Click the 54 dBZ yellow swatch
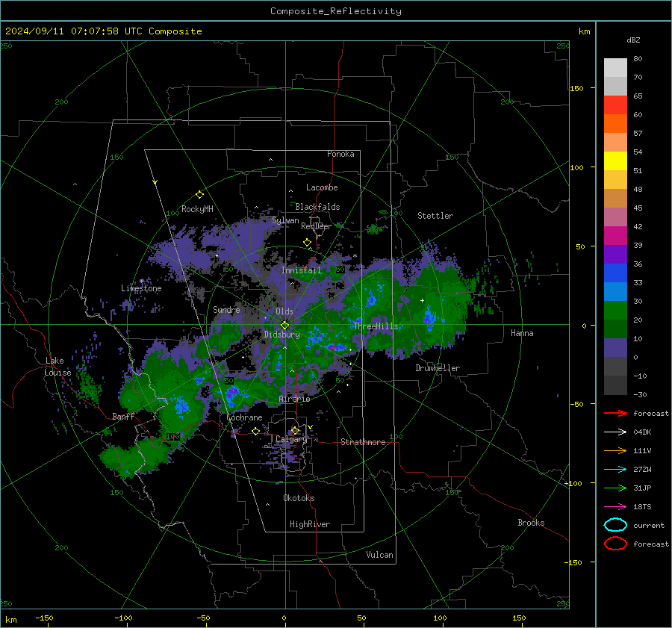 click(x=615, y=161)
